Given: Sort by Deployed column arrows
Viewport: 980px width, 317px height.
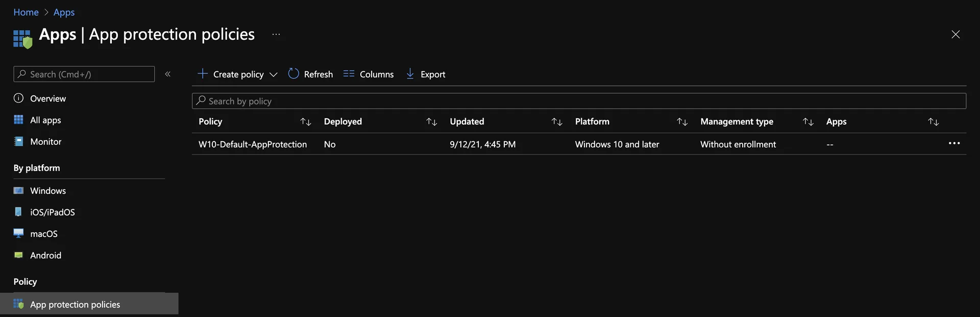Looking at the screenshot, I should pos(432,121).
